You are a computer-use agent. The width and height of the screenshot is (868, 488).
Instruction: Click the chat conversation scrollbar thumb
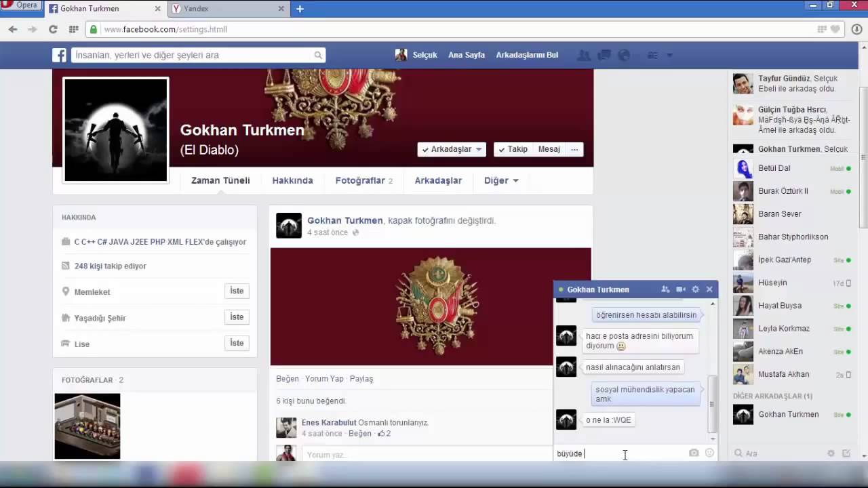point(711,404)
